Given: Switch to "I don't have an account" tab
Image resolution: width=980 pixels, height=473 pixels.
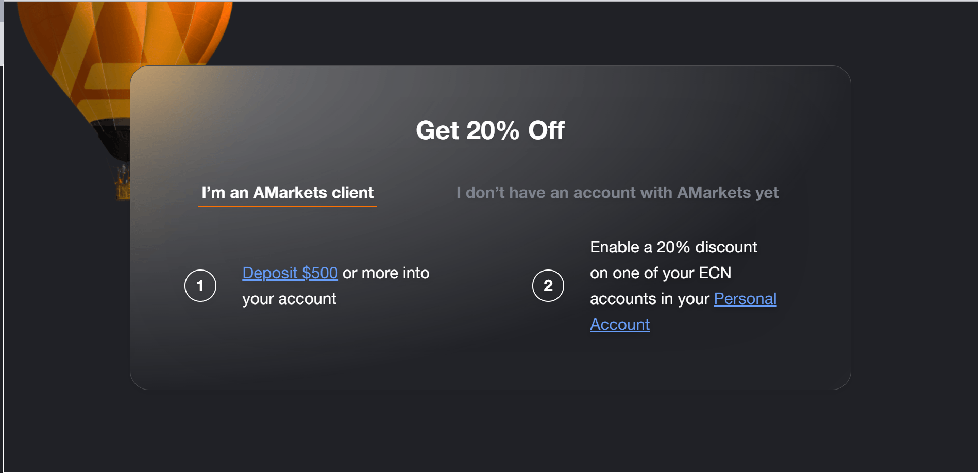Looking at the screenshot, I should coord(617,193).
